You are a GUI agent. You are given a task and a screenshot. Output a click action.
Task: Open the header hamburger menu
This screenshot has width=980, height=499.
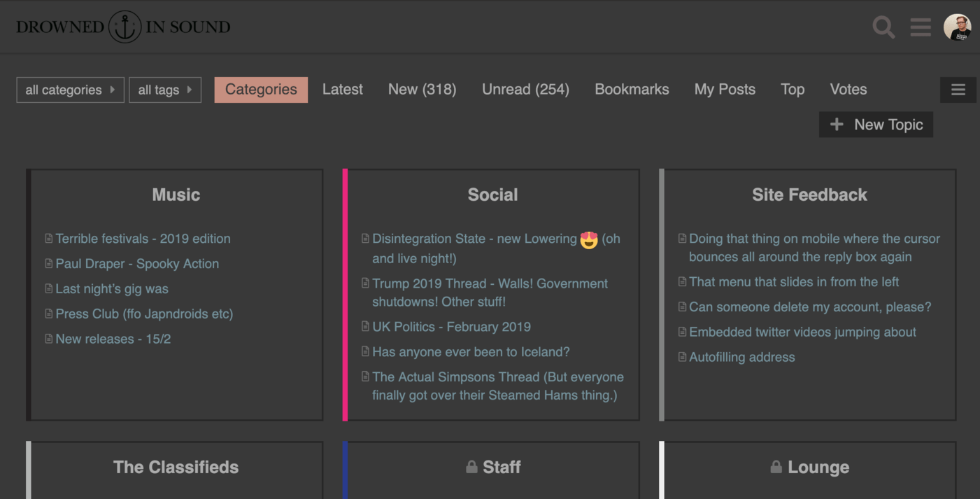pyautogui.click(x=921, y=27)
